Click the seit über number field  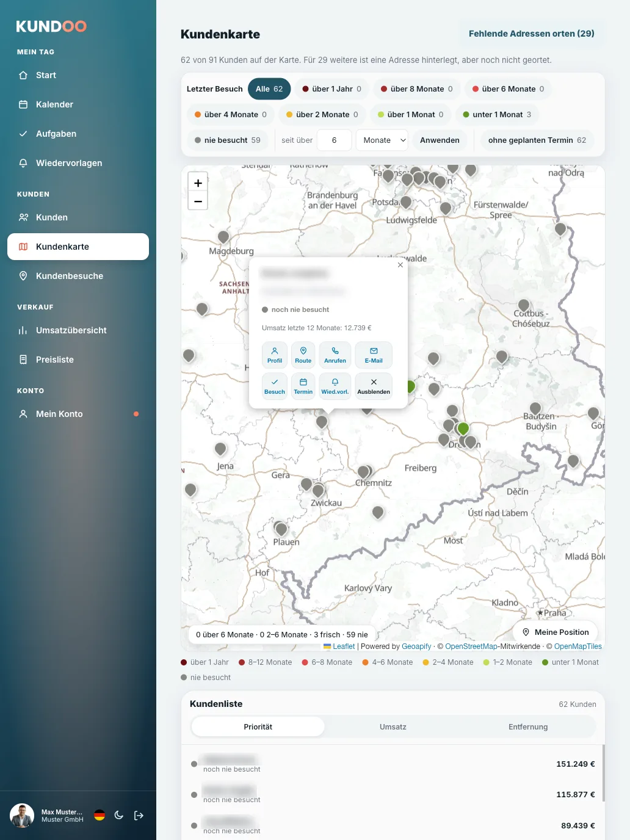(x=335, y=140)
